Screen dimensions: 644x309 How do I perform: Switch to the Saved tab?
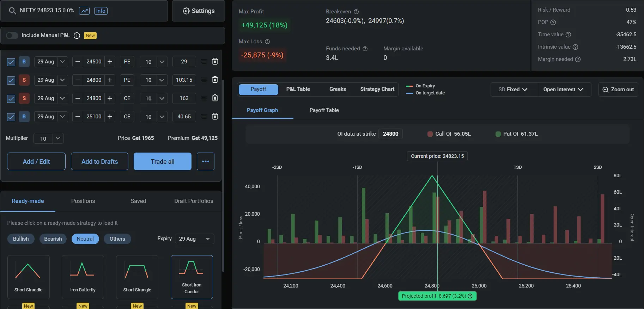pyautogui.click(x=138, y=201)
